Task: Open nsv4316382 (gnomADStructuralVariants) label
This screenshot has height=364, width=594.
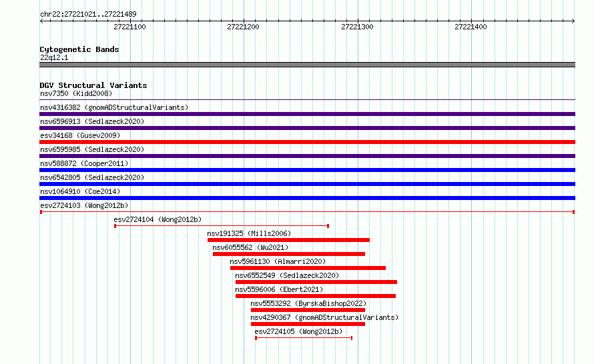Action: (114, 107)
